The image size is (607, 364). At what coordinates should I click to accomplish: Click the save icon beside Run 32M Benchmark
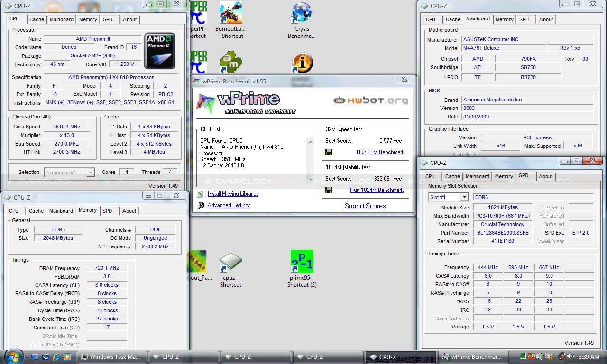click(x=329, y=152)
